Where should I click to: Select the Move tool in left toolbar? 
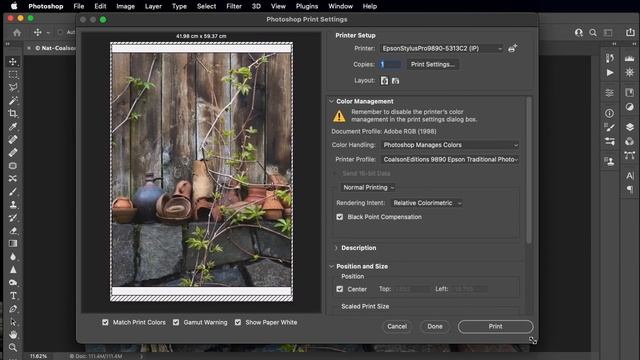tap(13, 62)
